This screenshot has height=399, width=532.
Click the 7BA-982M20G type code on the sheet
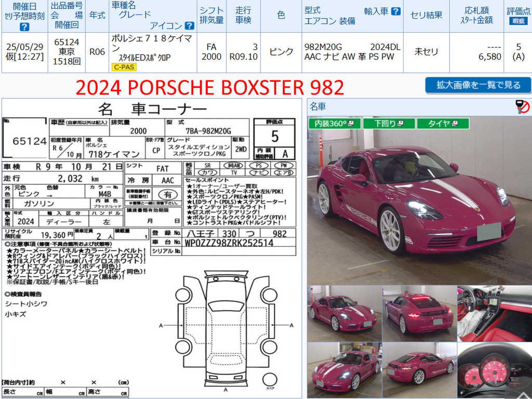(x=208, y=131)
